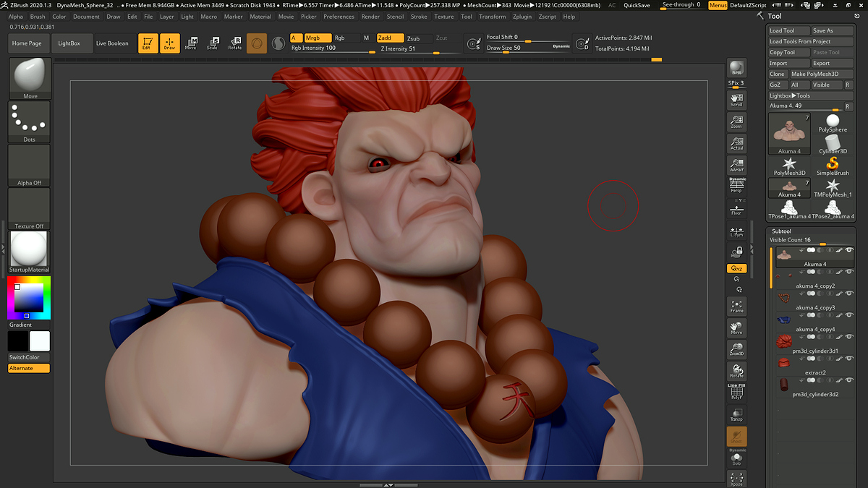Click the Make PolyMesh3D button

coord(821,73)
